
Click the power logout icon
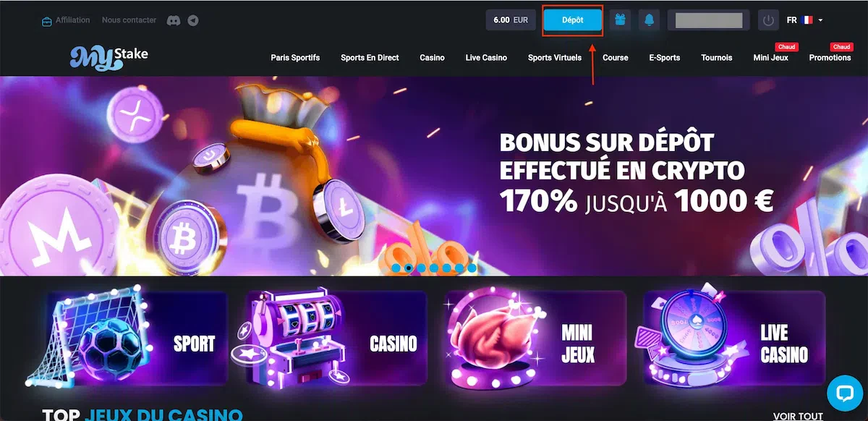tap(768, 20)
